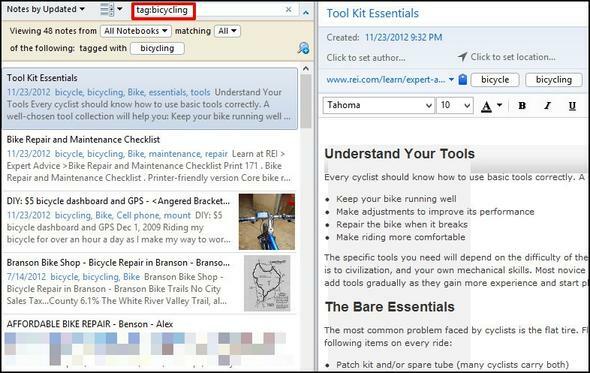Click the Tool Kit Essentials note title
Image resolution: width=590 pixels, height=373 pixels.
[373, 14]
